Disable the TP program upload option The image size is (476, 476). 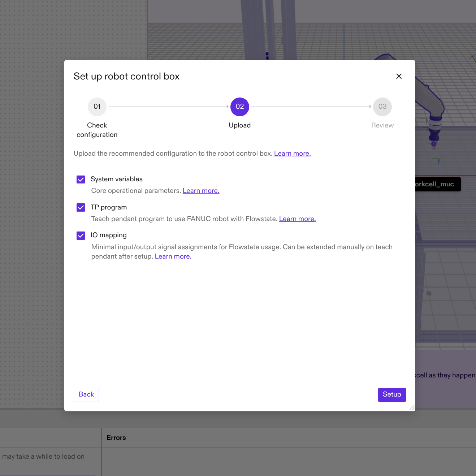point(81,207)
